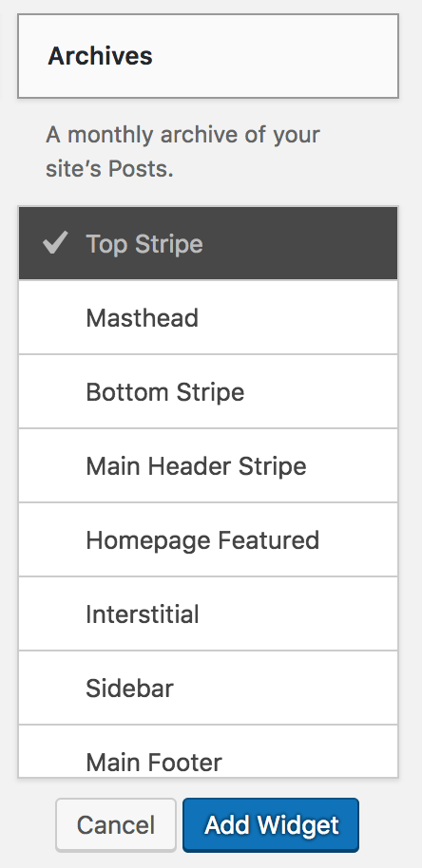Choose Masthead from the widget area list

tap(208, 317)
